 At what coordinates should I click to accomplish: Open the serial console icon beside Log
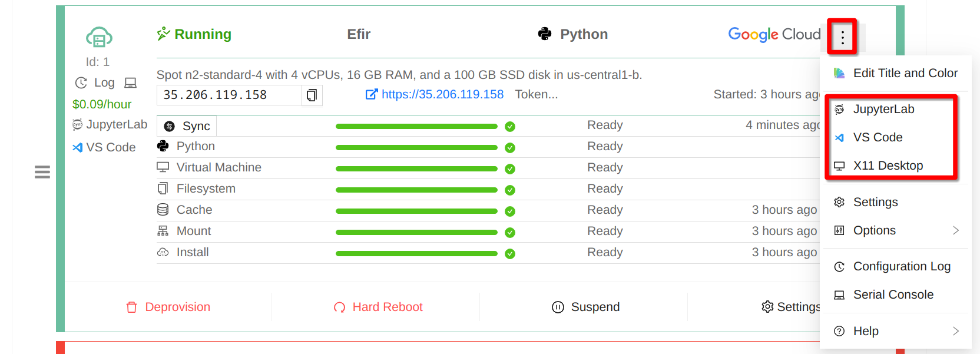(x=130, y=83)
